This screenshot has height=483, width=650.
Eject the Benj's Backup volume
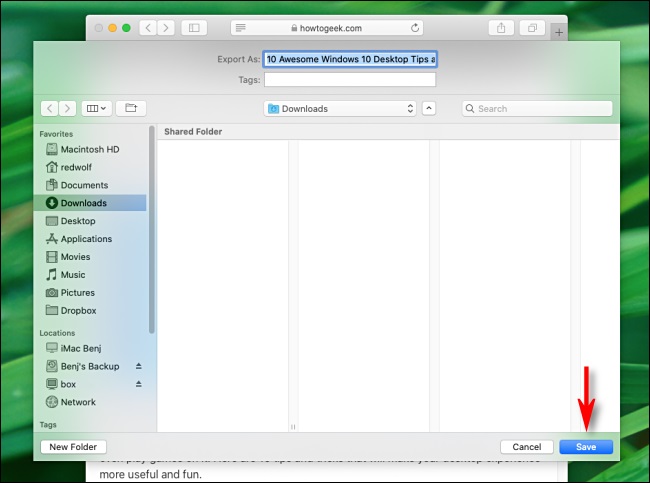click(138, 366)
